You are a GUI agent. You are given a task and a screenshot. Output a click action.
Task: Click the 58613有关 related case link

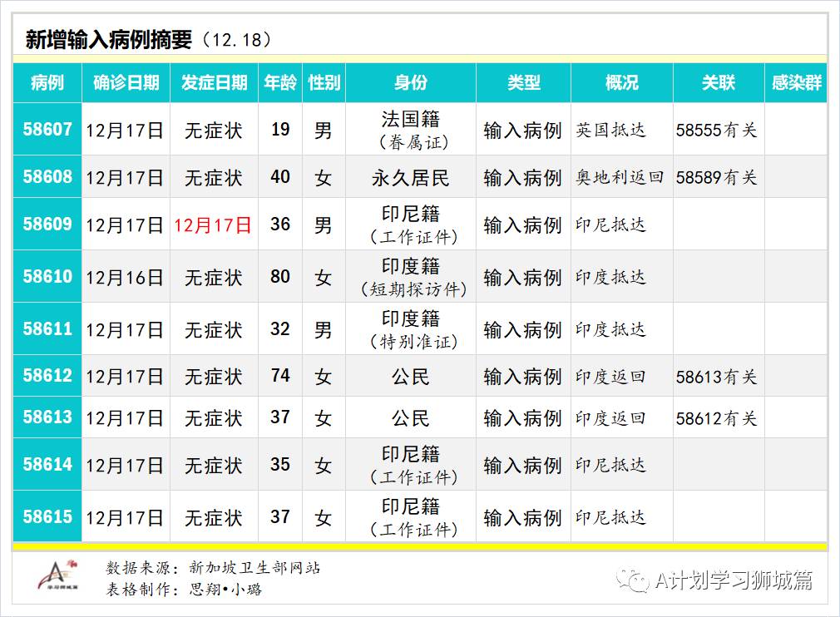click(x=718, y=376)
